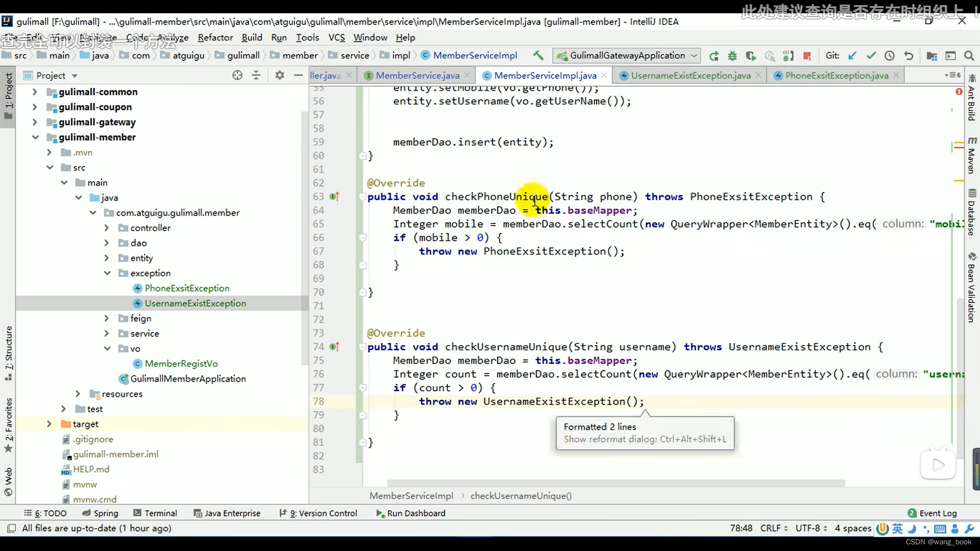The width and height of the screenshot is (980, 551).
Task: Click the editor horizontal scrollbar
Action: coord(616,483)
